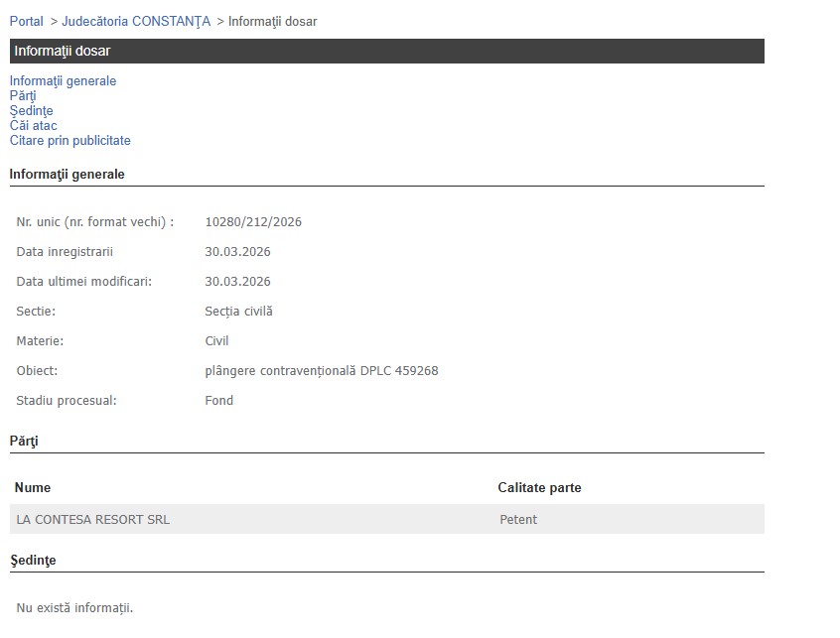The image size is (840, 638).
Task: Click the Calitate parte column header
Action: tap(539, 488)
